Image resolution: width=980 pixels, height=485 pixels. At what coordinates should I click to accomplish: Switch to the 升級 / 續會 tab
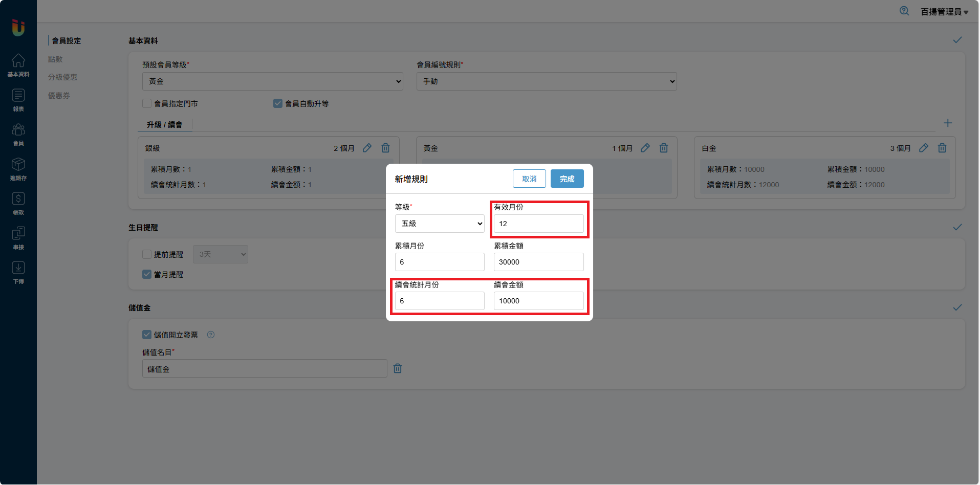(164, 125)
